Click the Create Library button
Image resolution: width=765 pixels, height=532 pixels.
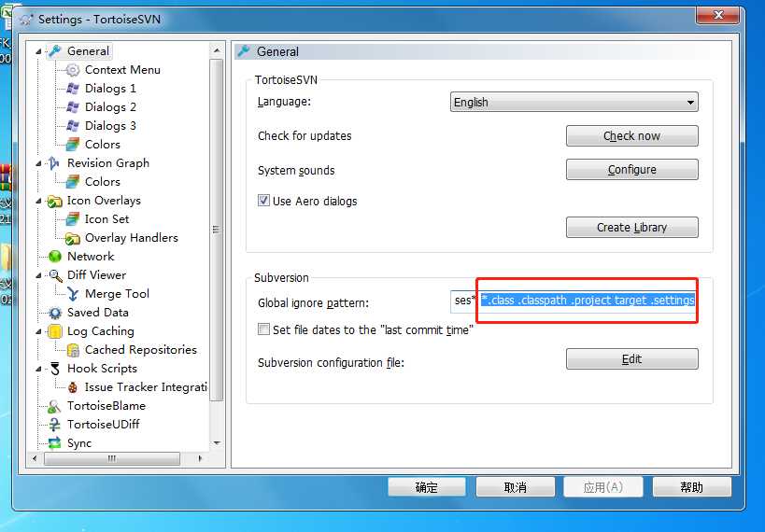pyautogui.click(x=631, y=228)
